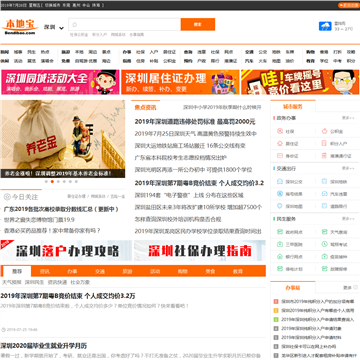Open the 深圳 city dropdown arrow
Screen dimensions: 360x360
pyautogui.click(x=61, y=28)
